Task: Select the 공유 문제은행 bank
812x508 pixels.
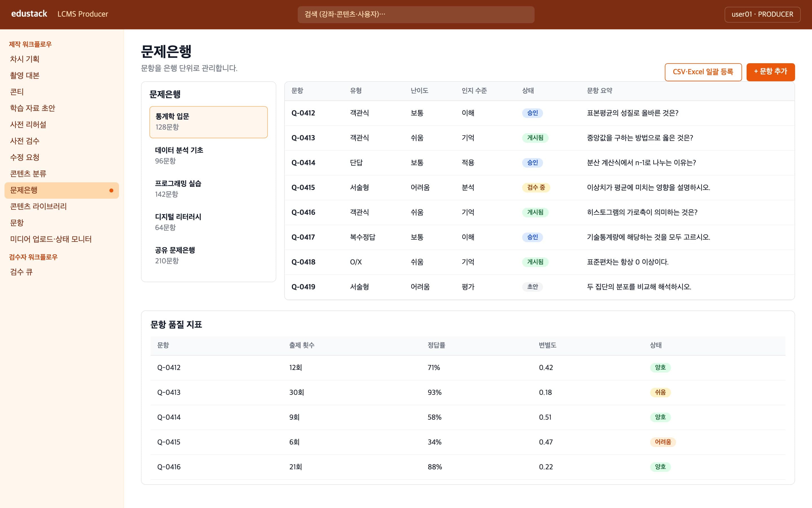Action: 208,255
